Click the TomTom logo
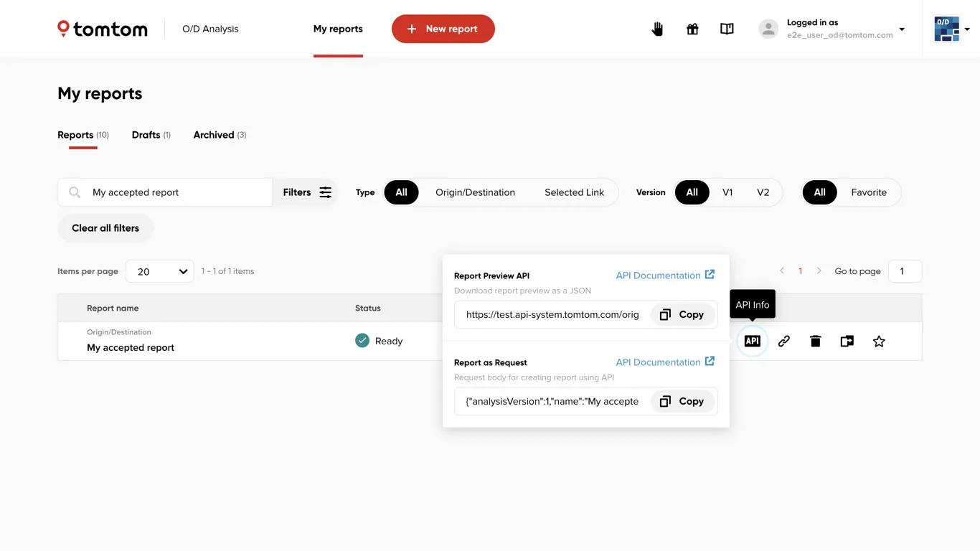This screenshot has height=551, width=980. pos(103,29)
